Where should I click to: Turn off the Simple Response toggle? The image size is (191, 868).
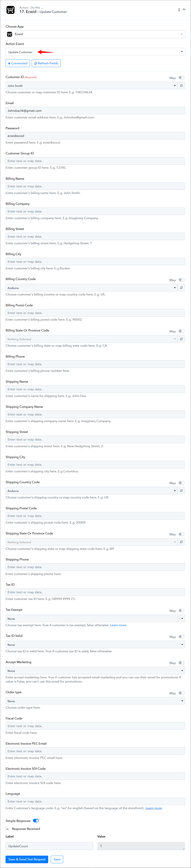pos(36,820)
